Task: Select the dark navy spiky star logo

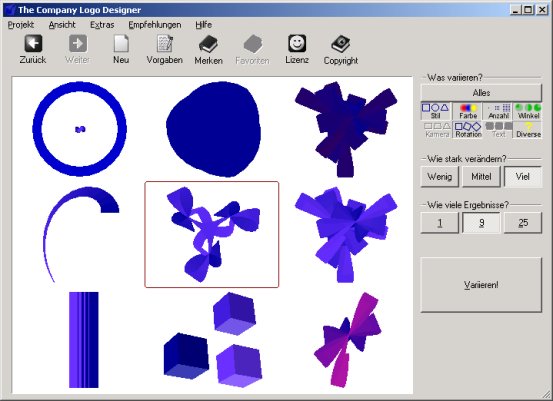Action: (346, 129)
